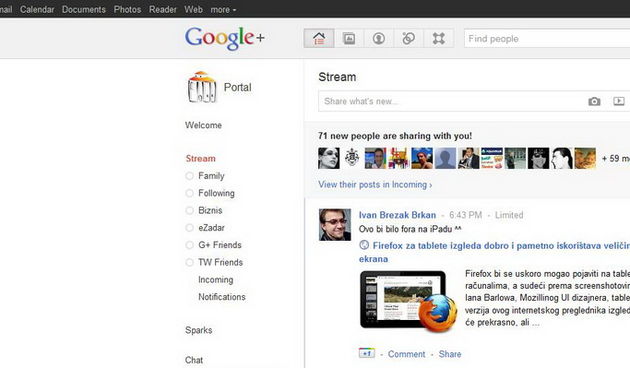Open the Home stream icon
This screenshot has height=368, width=630.
coord(319,39)
